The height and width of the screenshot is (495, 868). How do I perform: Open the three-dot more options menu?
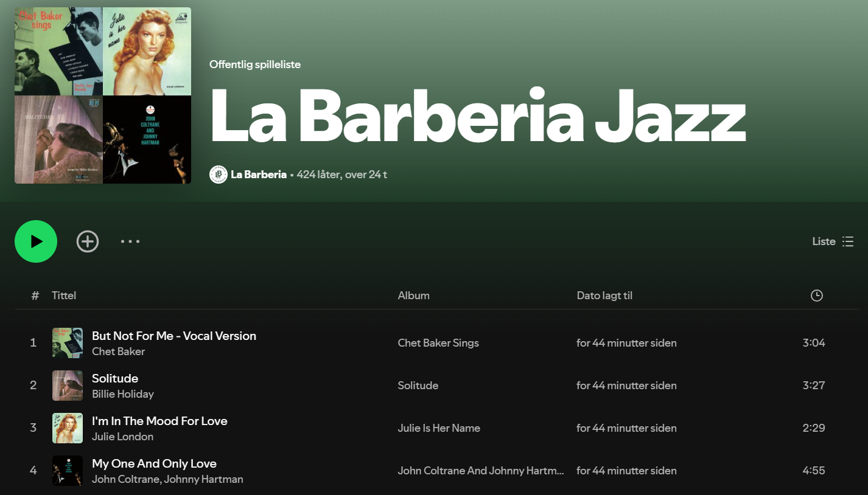click(x=130, y=241)
